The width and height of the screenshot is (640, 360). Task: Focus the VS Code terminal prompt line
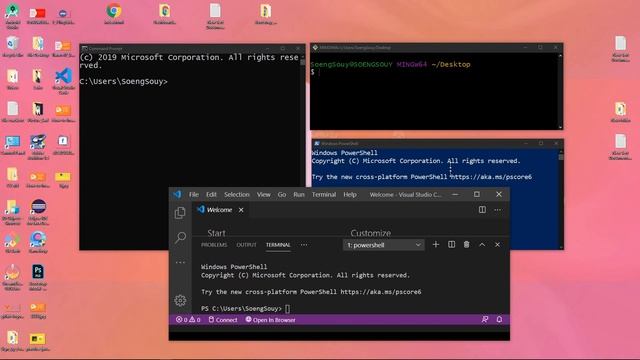point(246,309)
